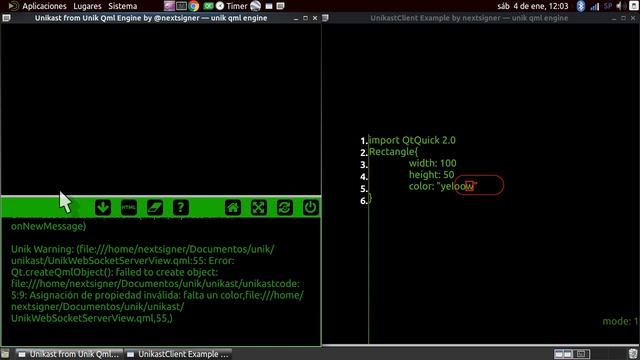The width and height of the screenshot is (640, 360).
Task: Click the power icon to quit Unikast
Action: click(310, 207)
